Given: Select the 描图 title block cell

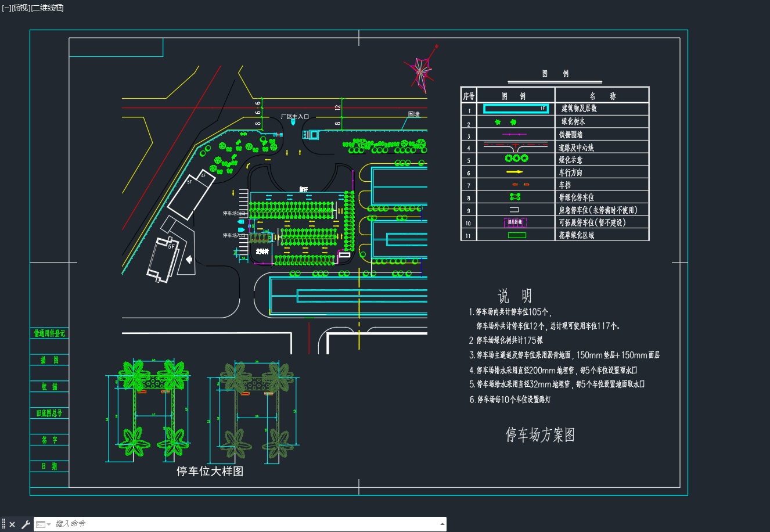Looking at the screenshot, I should click(x=50, y=360).
